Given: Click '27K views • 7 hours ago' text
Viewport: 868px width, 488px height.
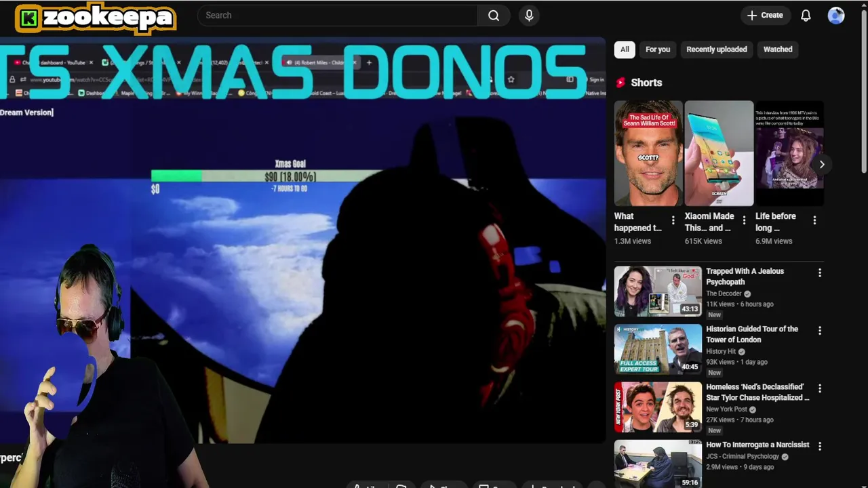Looking at the screenshot, I should [740, 420].
